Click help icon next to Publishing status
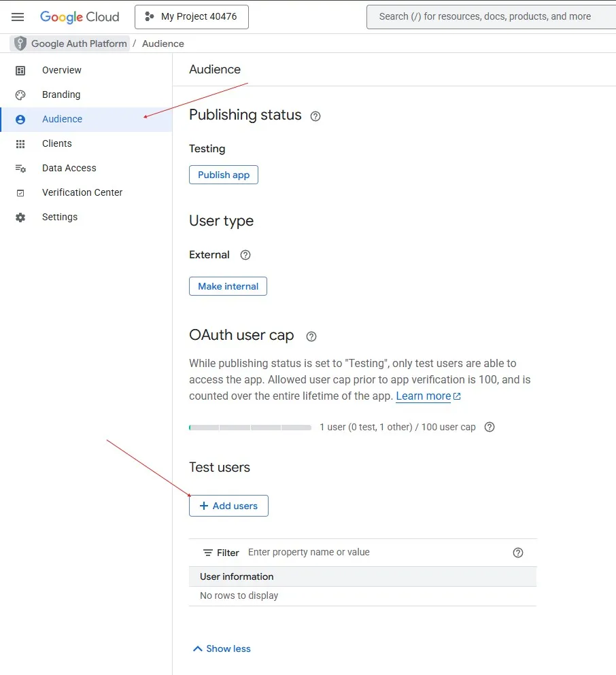This screenshot has width=616, height=675. [315, 116]
